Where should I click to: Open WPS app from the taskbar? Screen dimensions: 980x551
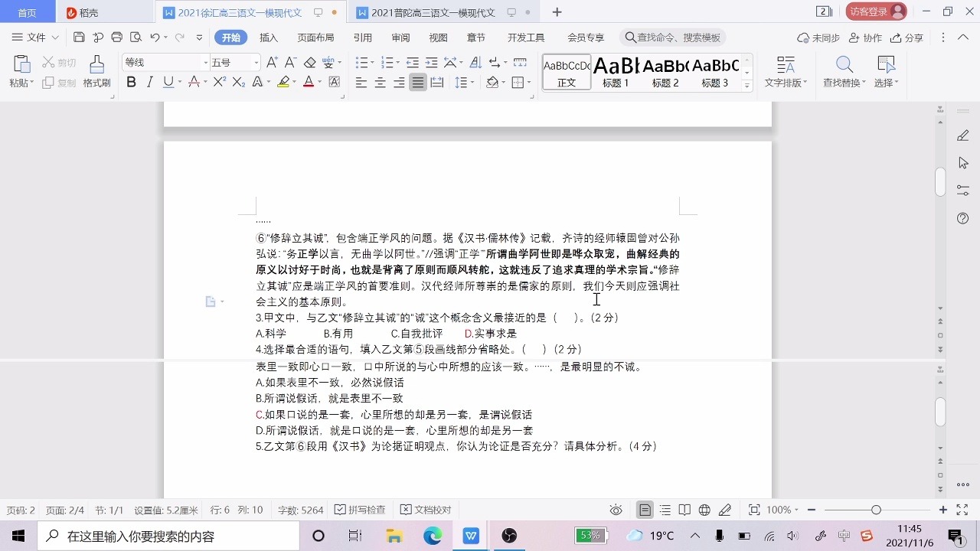pyautogui.click(x=471, y=536)
